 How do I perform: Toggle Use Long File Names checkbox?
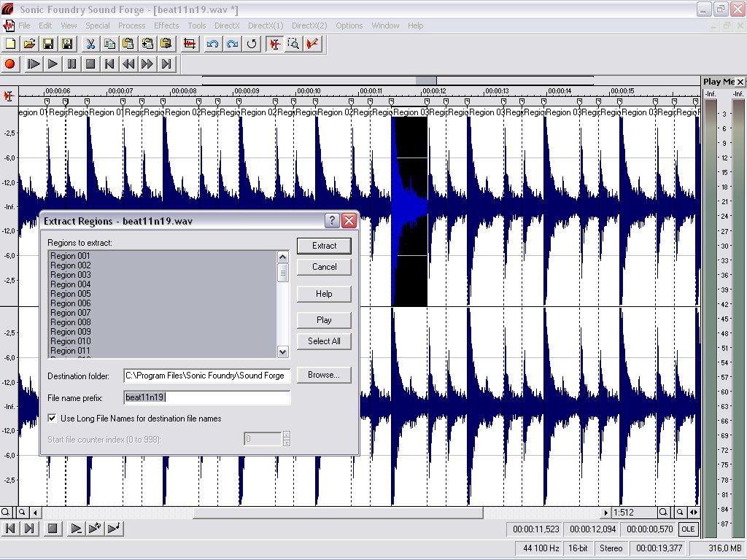click(x=53, y=418)
